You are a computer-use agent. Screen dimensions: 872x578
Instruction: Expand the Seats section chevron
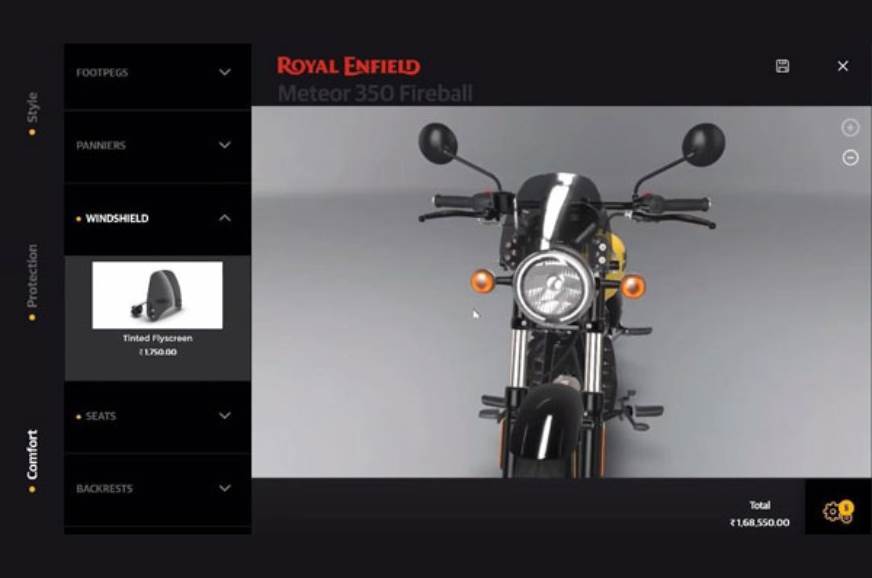pyautogui.click(x=225, y=416)
